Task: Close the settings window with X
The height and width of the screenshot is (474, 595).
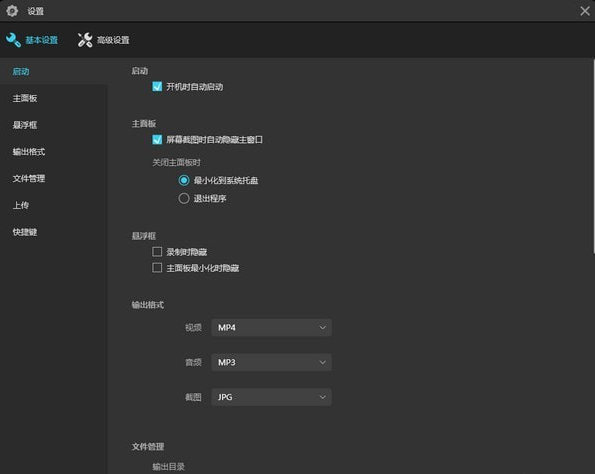Action: 585,11
